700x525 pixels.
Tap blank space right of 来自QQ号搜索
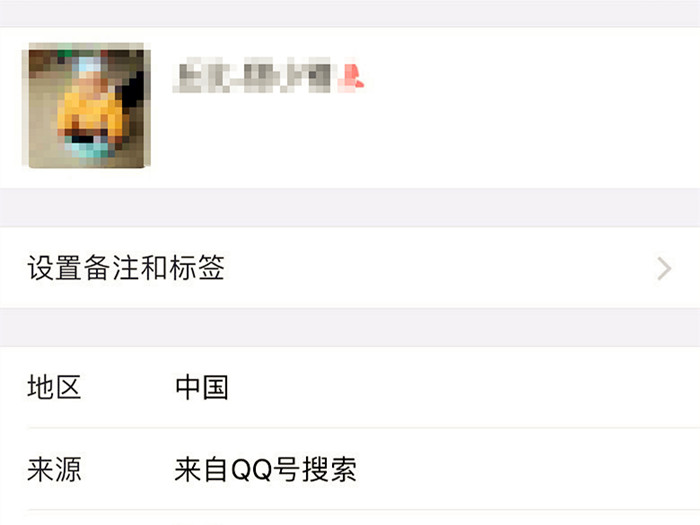(x=529, y=469)
